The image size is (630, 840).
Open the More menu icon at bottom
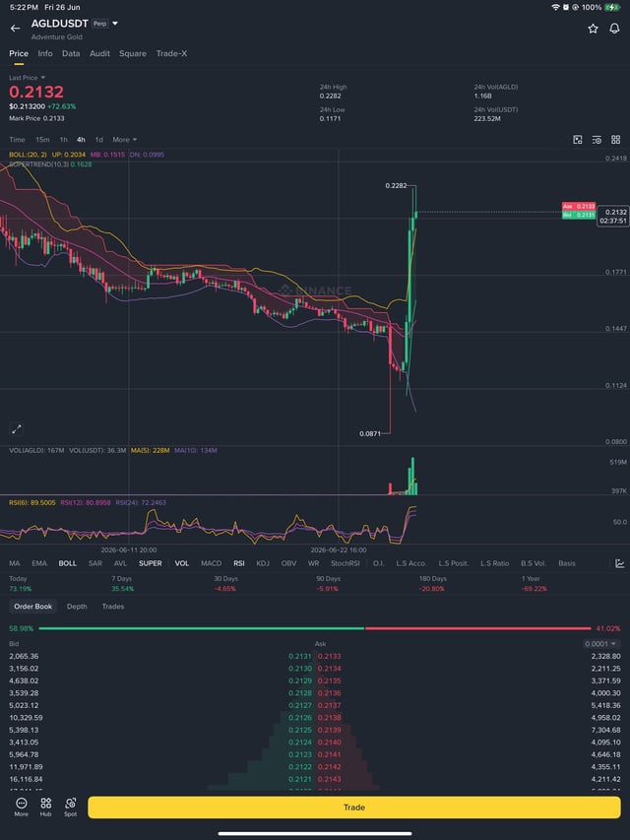point(22,807)
